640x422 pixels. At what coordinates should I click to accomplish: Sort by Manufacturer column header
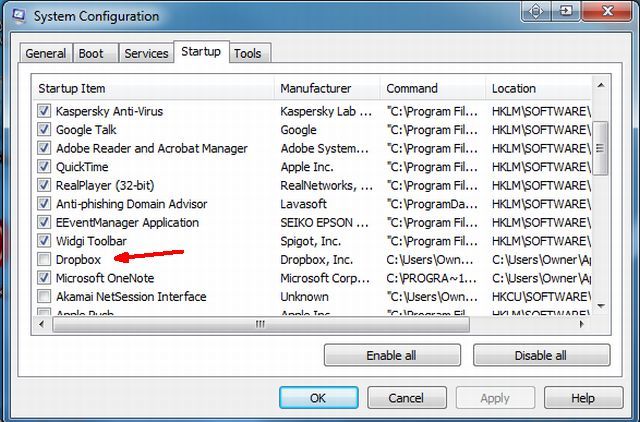327,88
